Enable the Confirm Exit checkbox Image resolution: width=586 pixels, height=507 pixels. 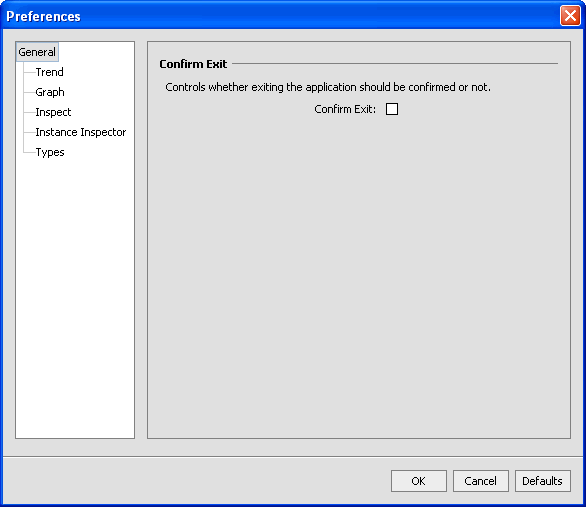pyautogui.click(x=392, y=109)
